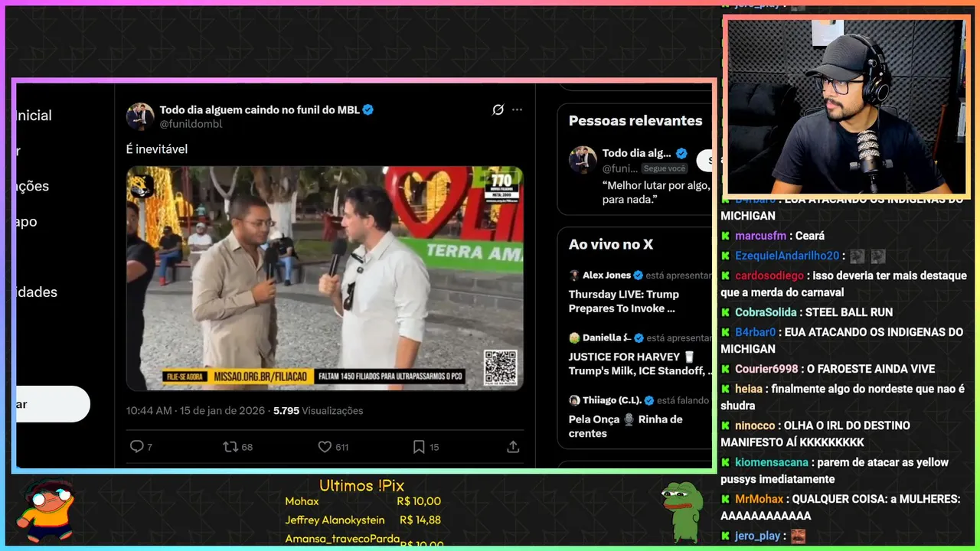Open 'Todo dia alguem caindo no funil do MBL' name

260,109
